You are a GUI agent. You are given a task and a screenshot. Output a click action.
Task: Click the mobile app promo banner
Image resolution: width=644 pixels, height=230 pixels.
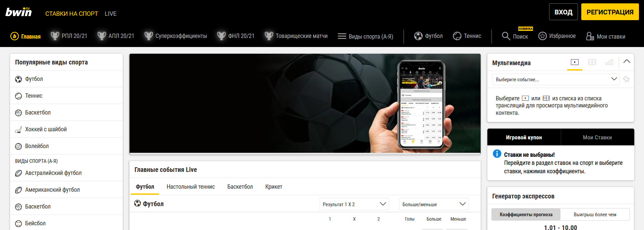coord(305,103)
